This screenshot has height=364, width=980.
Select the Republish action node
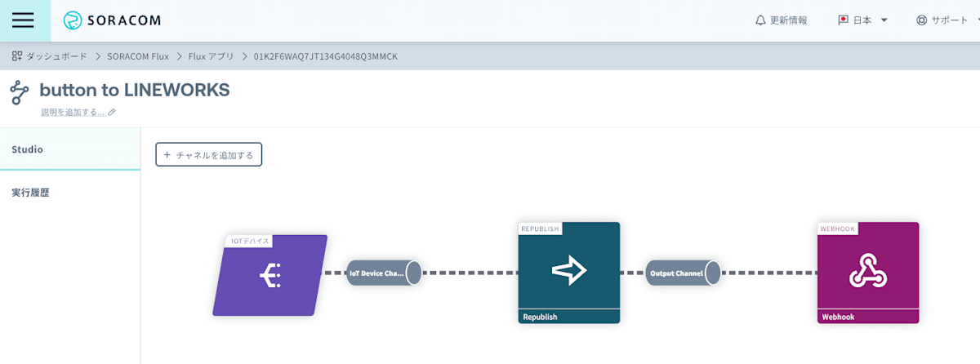click(569, 273)
